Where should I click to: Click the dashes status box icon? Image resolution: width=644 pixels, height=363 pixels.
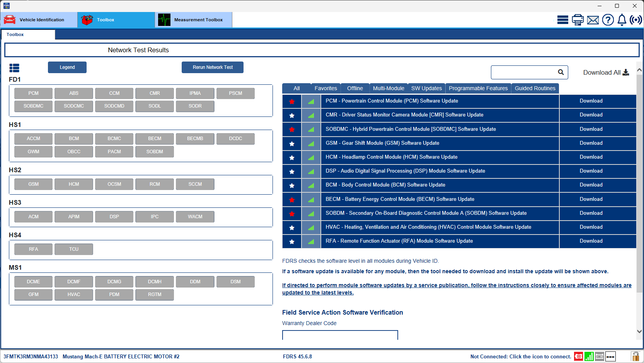610,356
